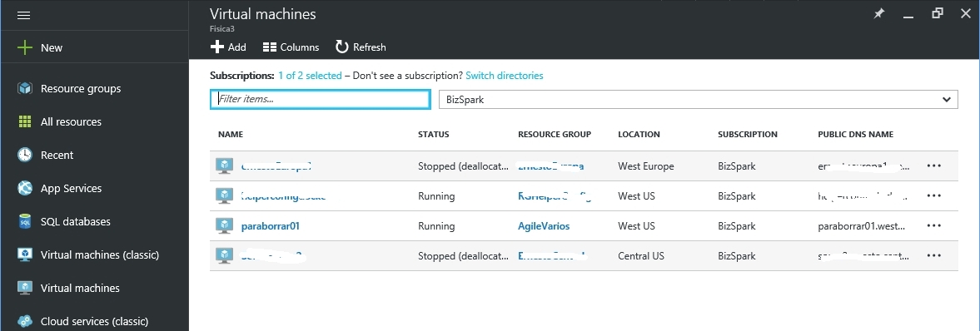Image resolution: width=980 pixels, height=331 pixels.
Task: Open the hamburger menu icon
Action: (24, 16)
